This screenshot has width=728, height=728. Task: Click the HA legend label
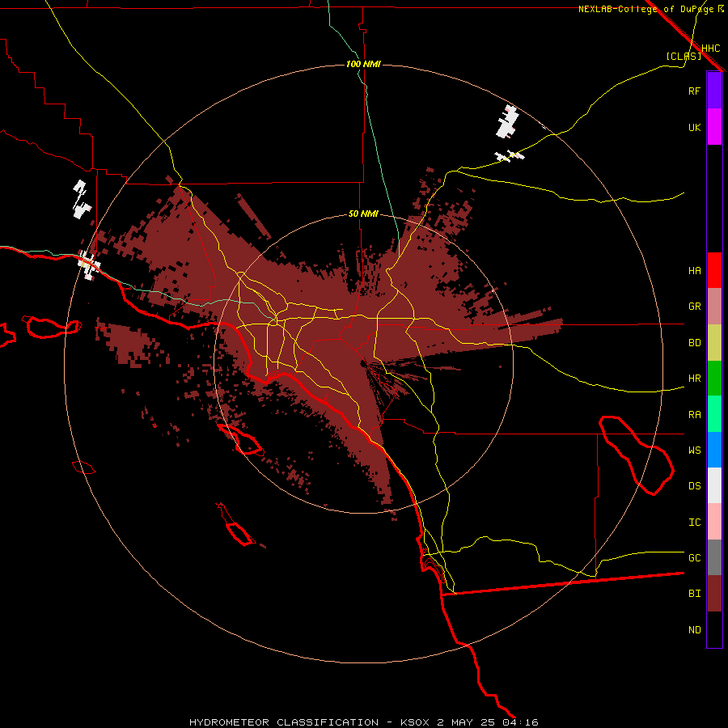pos(694,271)
